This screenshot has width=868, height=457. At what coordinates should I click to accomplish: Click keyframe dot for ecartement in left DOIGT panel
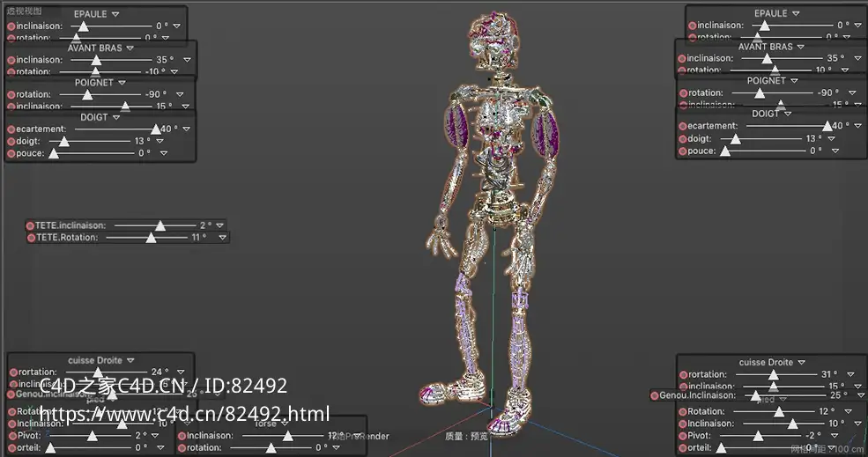coord(11,129)
